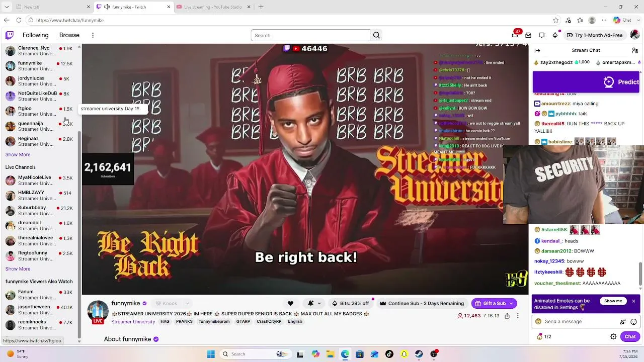Screen dimensions: 644x362
Task: Click Continue Sub - 2 Days Remaining
Action: [422, 303]
